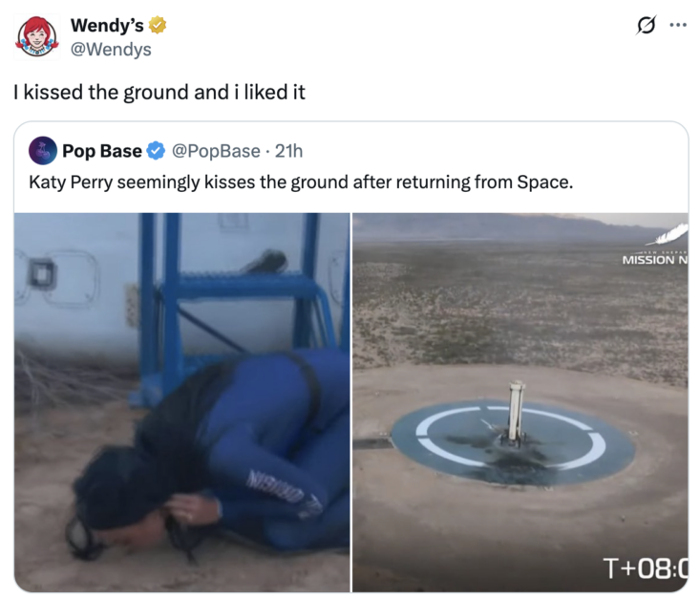The width and height of the screenshot is (700, 600).
Task: Open the 21h timestamp of quoted post
Action: [x=288, y=151]
